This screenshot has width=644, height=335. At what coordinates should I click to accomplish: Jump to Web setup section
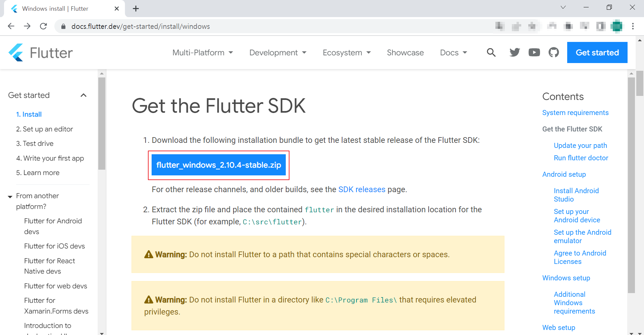point(558,328)
